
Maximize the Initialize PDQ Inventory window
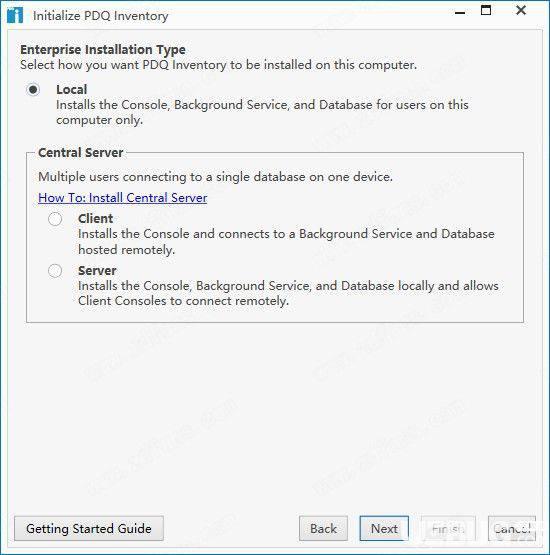(x=486, y=11)
